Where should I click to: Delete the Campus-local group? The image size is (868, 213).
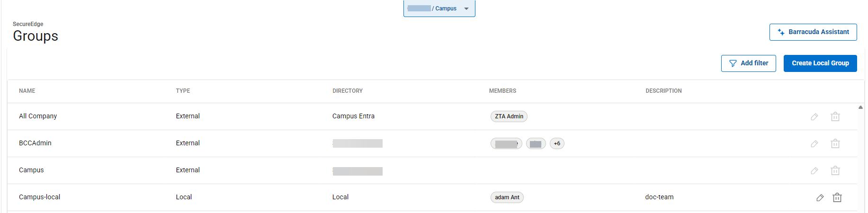pyautogui.click(x=837, y=197)
